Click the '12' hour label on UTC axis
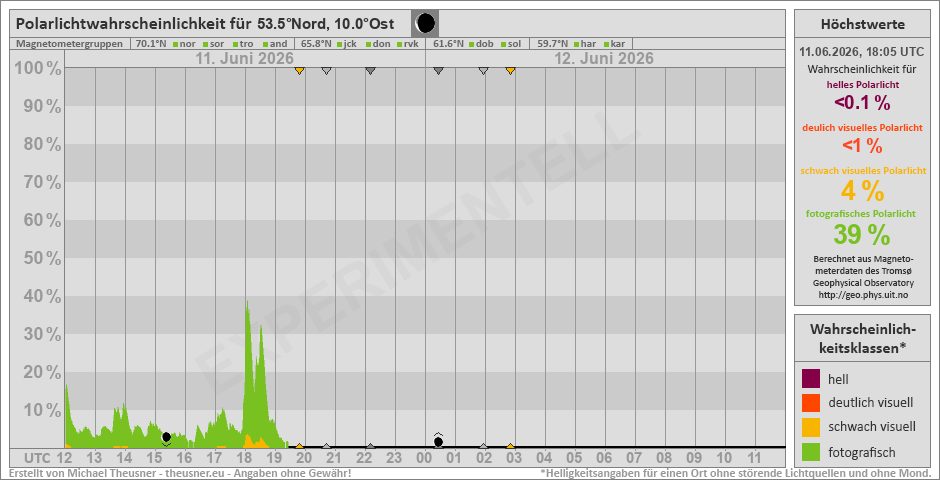 click(x=64, y=458)
